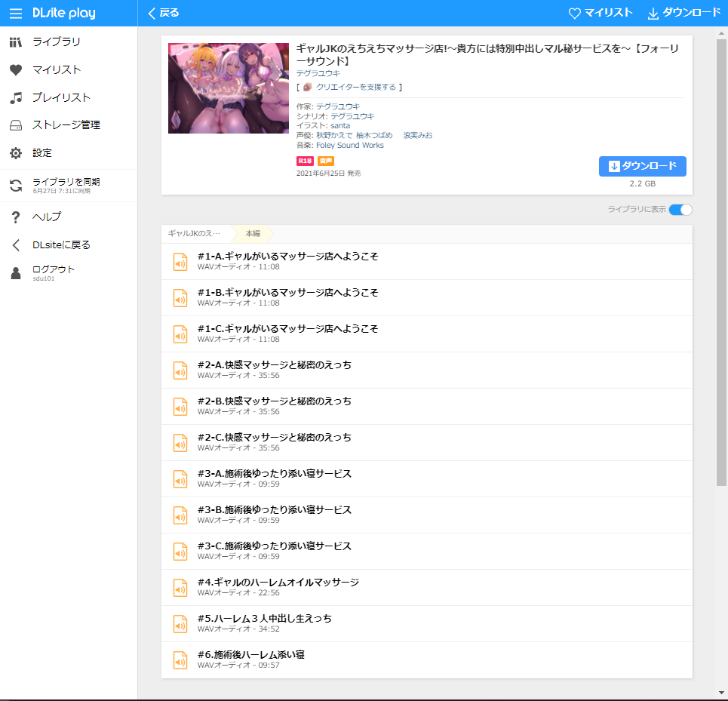Toggle the ライブラリに表示 switch
This screenshot has width=728, height=701.
point(680,210)
